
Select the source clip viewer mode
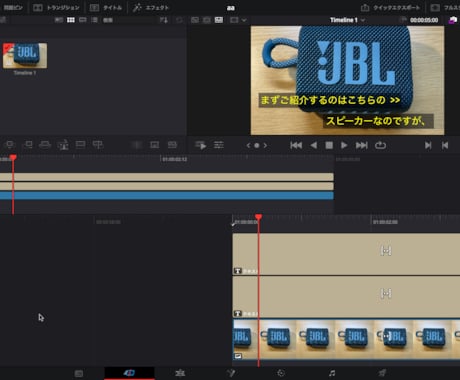point(195,20)
